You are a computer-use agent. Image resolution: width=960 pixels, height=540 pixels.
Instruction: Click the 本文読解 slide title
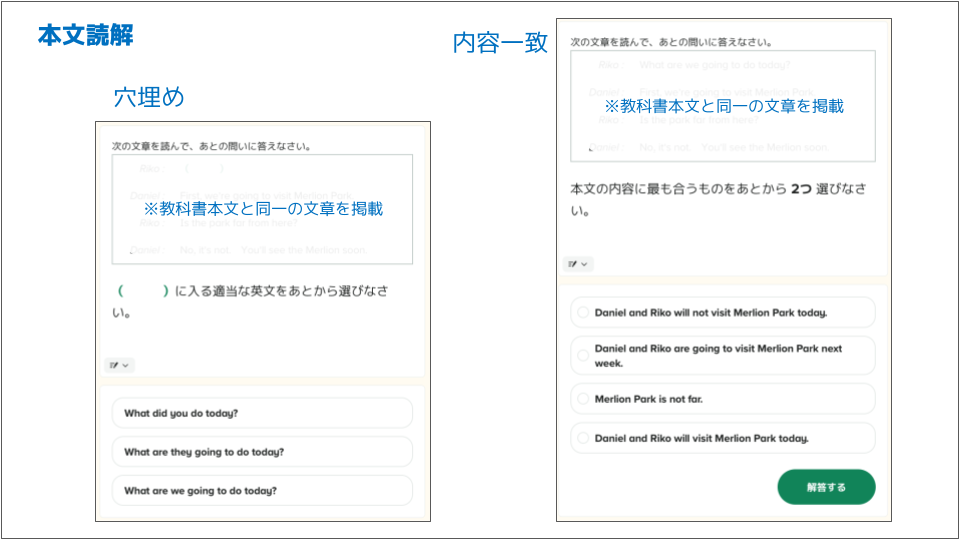coord(86,36)
